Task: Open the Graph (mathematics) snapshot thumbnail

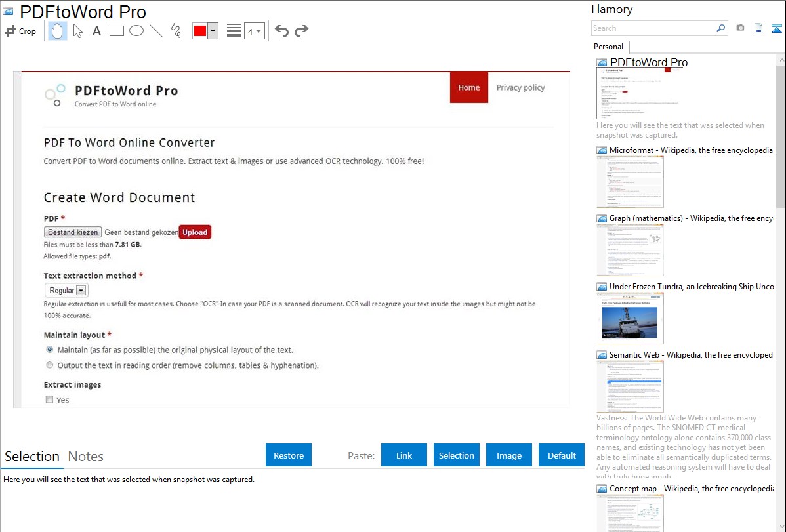Action: pos(630,250)
